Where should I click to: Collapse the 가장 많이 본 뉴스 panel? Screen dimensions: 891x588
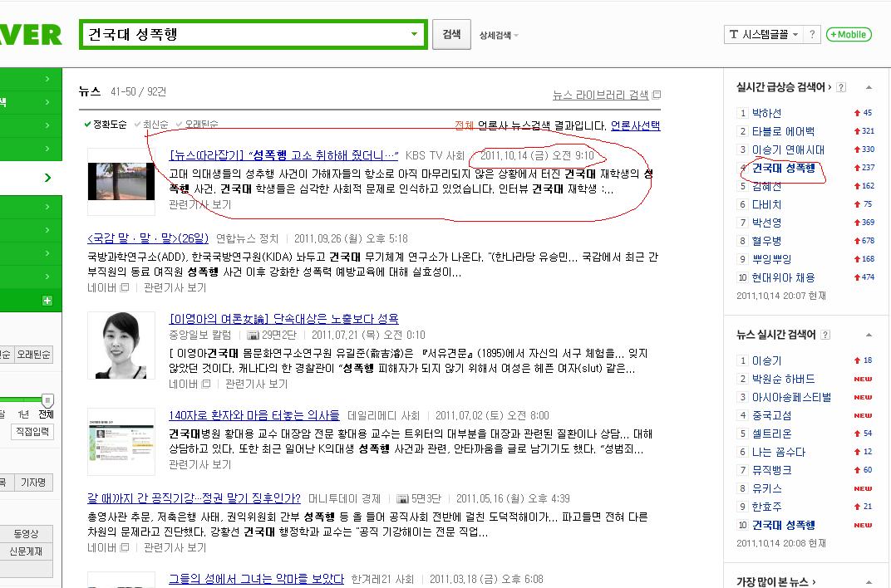point(869,581)
